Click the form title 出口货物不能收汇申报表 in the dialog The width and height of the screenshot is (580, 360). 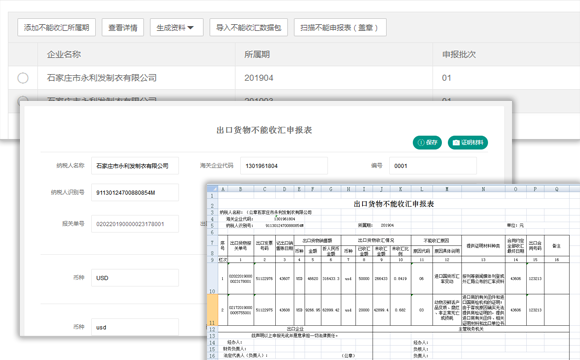coord(264,130)
